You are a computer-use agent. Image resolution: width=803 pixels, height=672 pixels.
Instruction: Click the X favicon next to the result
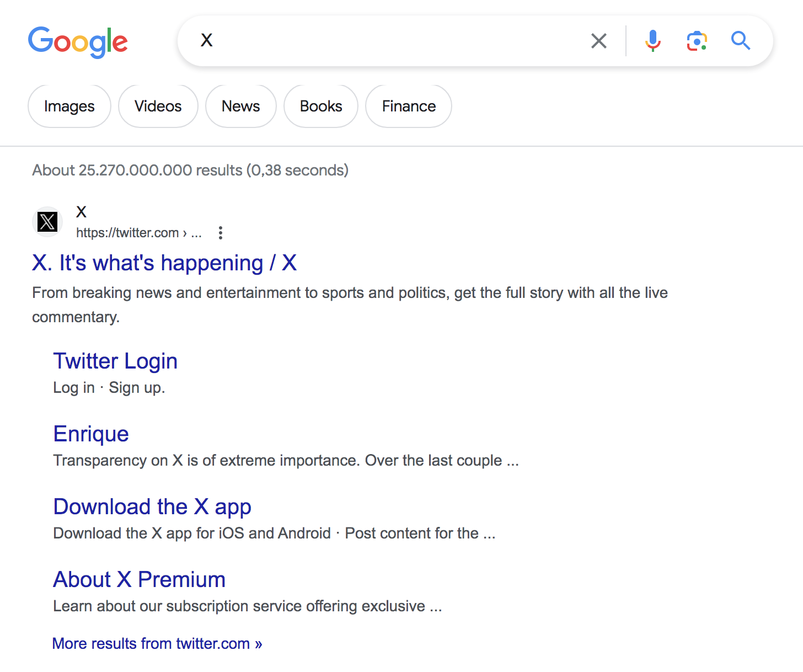pyautogui.click(x=47, y=222)
